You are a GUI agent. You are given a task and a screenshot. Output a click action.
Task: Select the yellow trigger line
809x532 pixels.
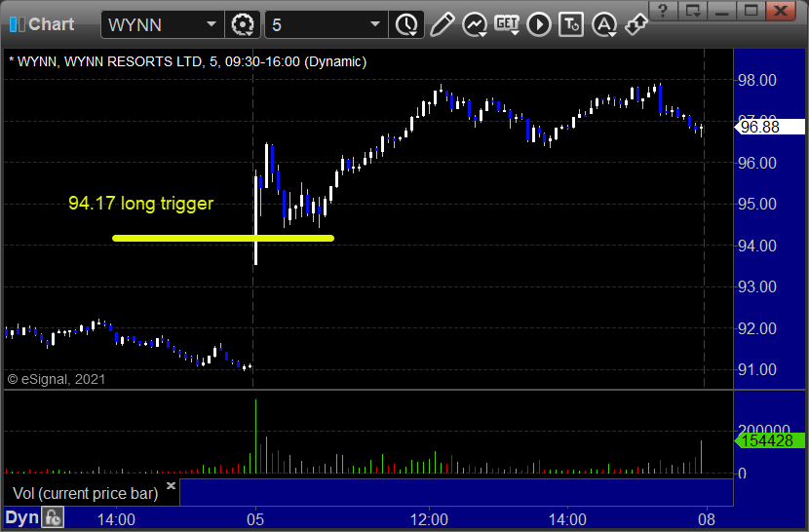(x=223, y=239)
